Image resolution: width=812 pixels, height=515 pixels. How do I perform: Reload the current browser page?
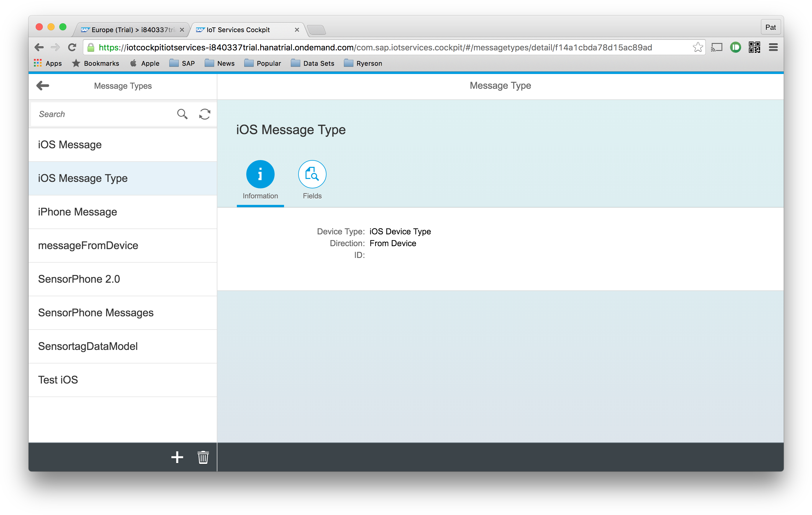72,47
